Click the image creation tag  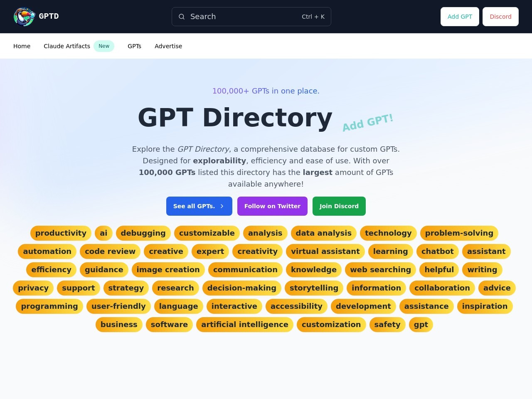(x=168, y=270)
